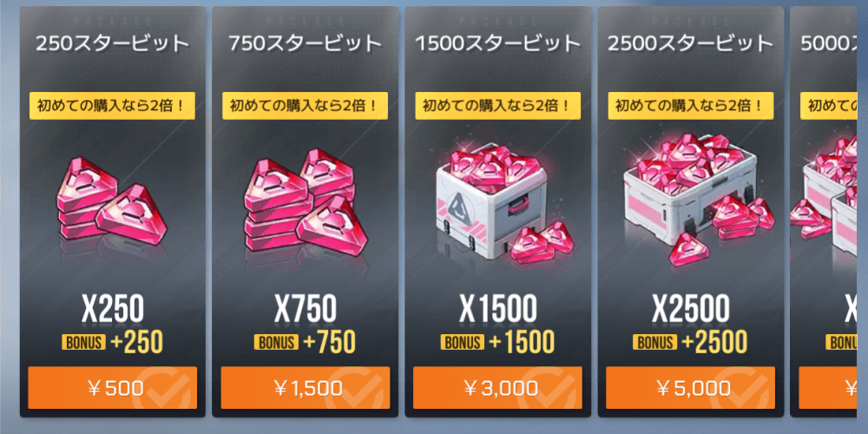Click the BONUS badge under X250

(84, 343)
